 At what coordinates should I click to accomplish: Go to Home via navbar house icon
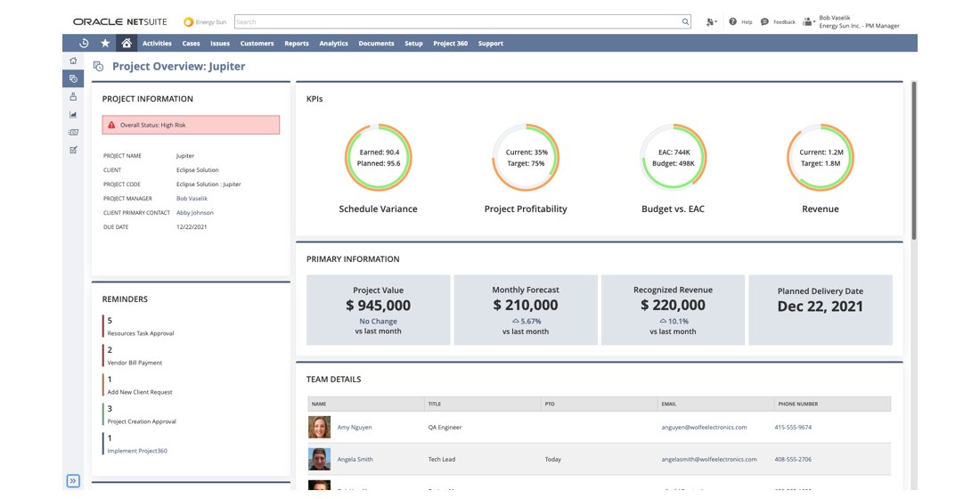click(127, 43)
